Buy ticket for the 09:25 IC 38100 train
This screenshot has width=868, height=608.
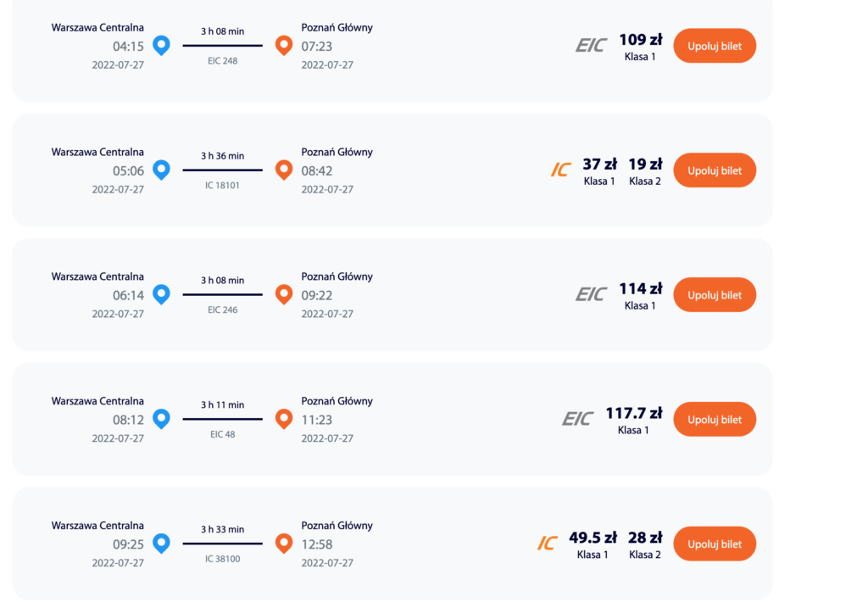(715, 544)
